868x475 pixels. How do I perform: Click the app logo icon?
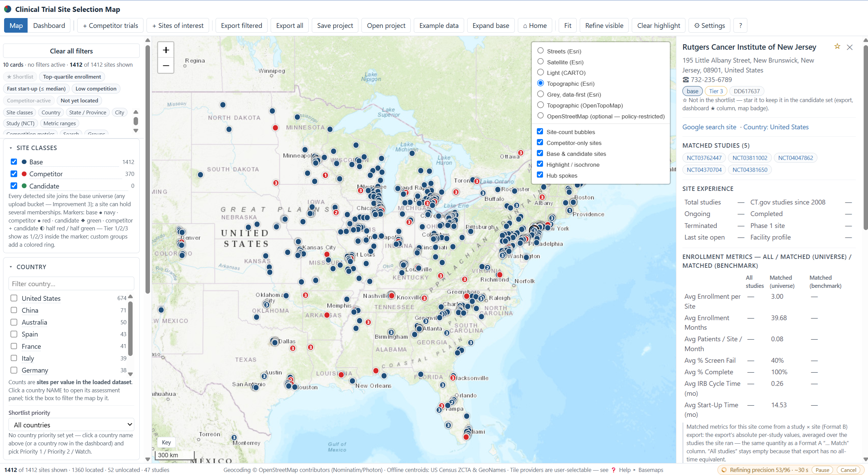tap(7, 9)
